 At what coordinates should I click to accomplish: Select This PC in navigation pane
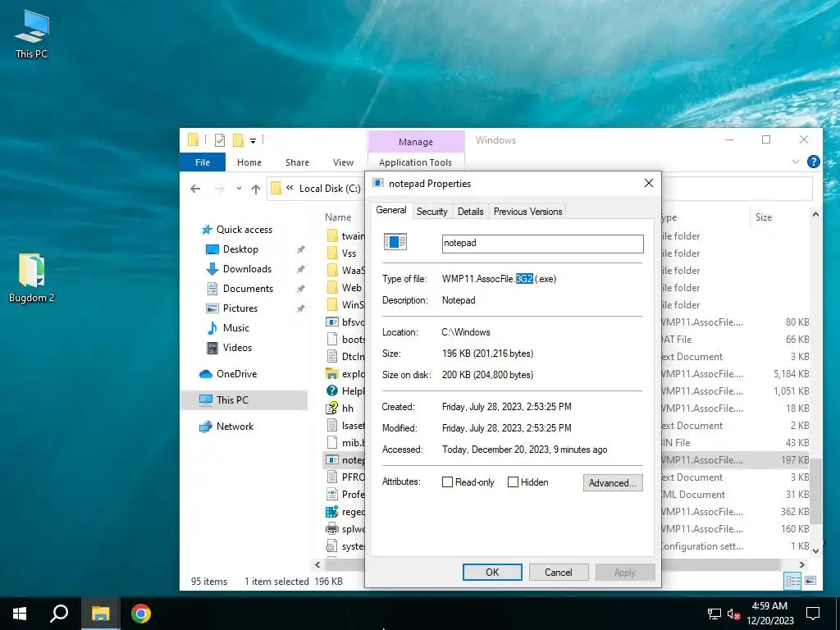[244, 400]
